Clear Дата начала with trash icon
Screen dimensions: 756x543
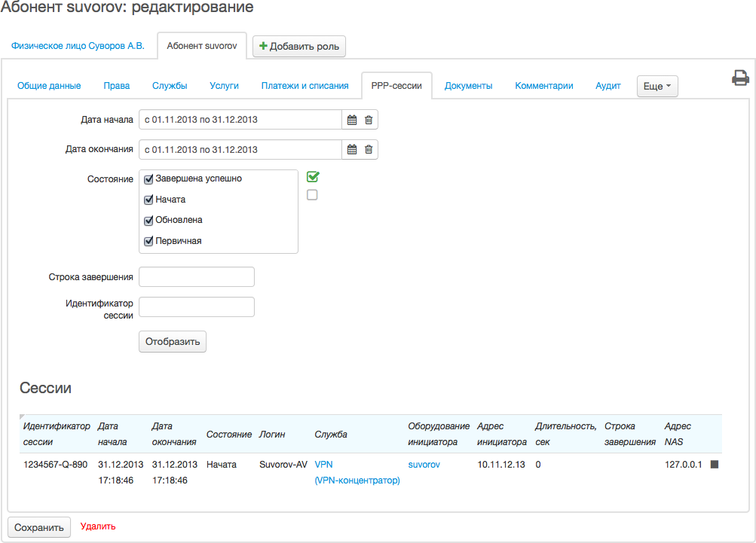click(369, 120)
